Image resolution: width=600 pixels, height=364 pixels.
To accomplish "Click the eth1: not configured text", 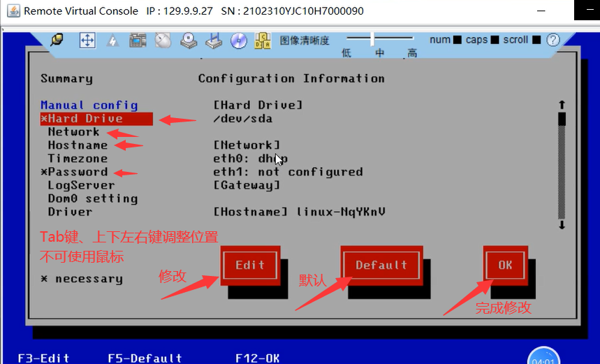I will (x=288, y=172).
